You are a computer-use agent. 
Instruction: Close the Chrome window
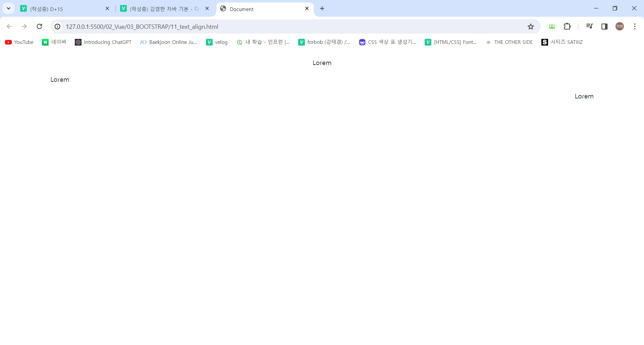tap(634, 8)
